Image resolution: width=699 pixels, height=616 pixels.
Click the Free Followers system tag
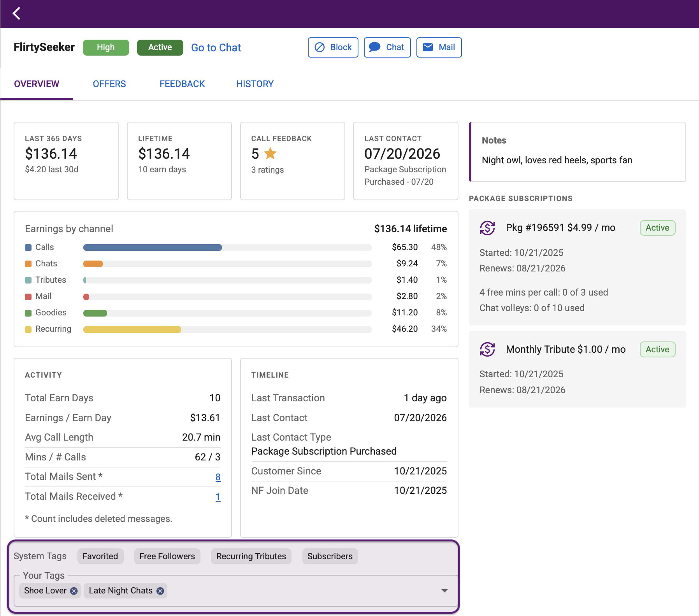pos(167,556)
